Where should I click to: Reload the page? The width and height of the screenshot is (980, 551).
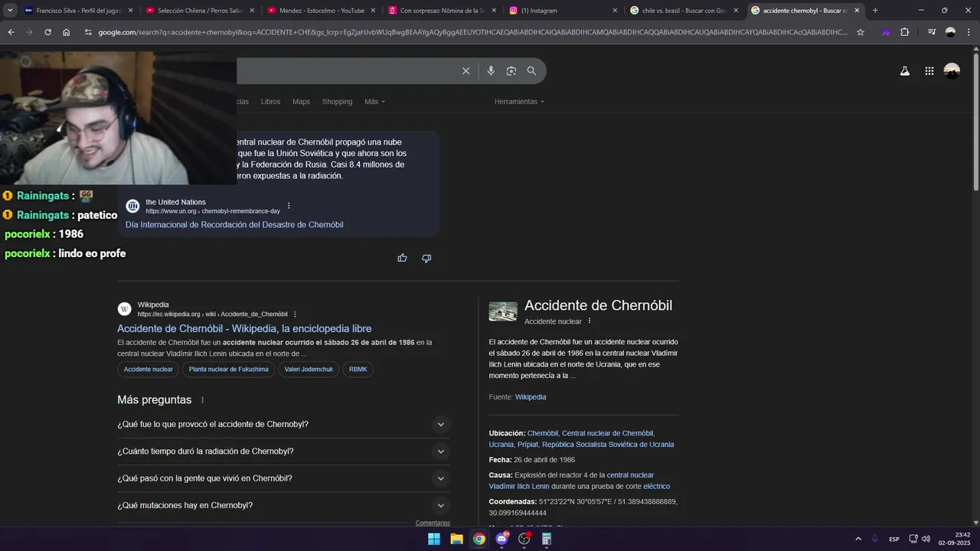pos(47,32)
